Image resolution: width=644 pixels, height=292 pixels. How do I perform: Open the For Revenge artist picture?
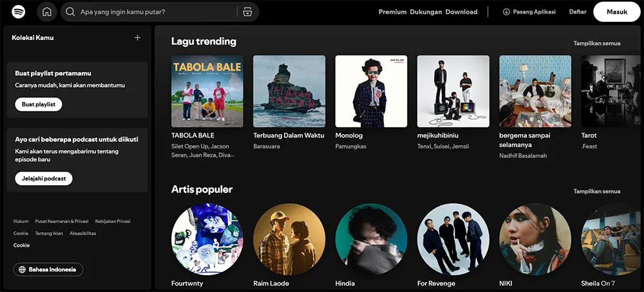pos(453,239)
